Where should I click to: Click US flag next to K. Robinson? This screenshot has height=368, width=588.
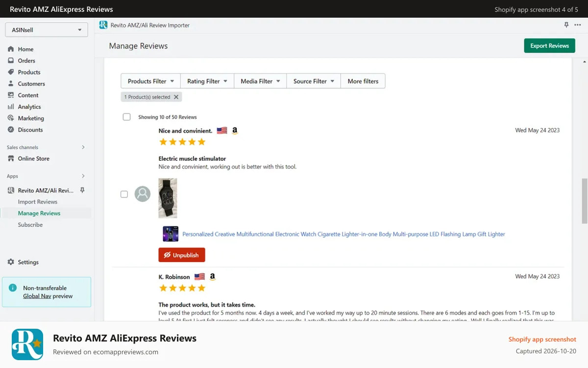199,277
